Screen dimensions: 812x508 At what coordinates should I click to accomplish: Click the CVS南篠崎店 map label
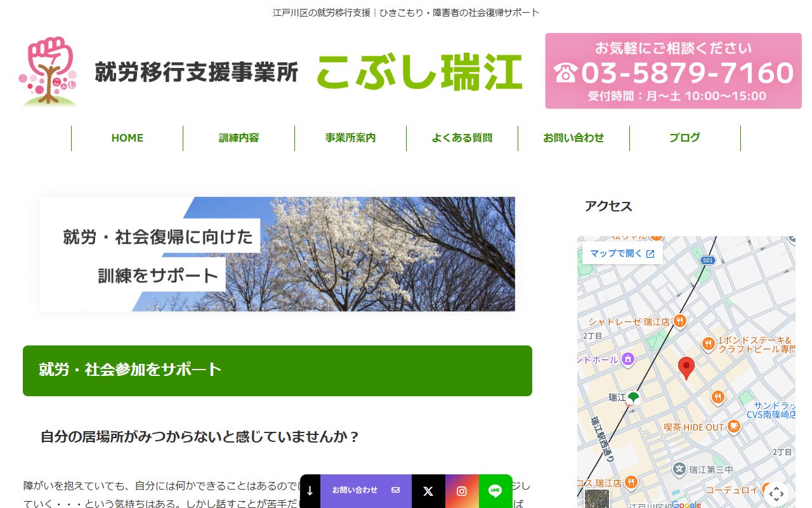[x=771, y=414]
